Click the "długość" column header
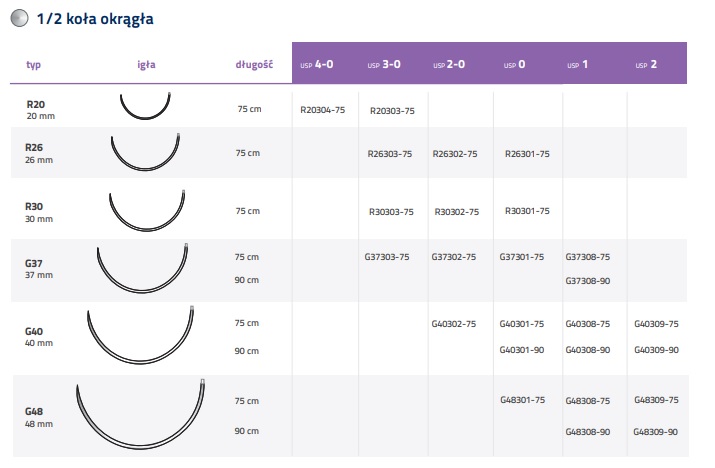 pos(254,66)
